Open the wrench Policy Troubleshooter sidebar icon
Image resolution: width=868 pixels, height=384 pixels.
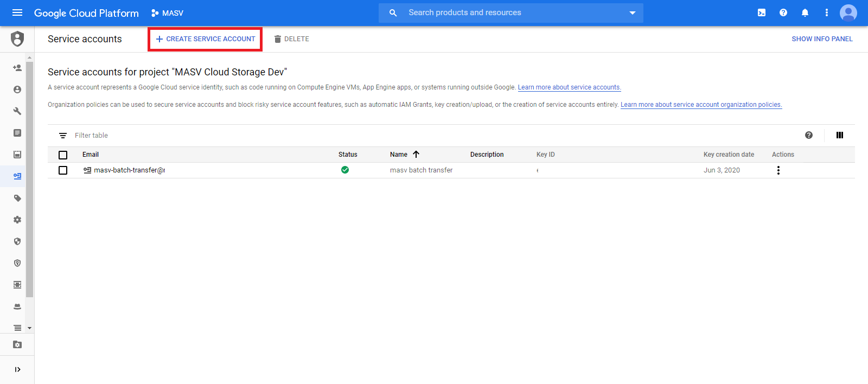(17, 111)
